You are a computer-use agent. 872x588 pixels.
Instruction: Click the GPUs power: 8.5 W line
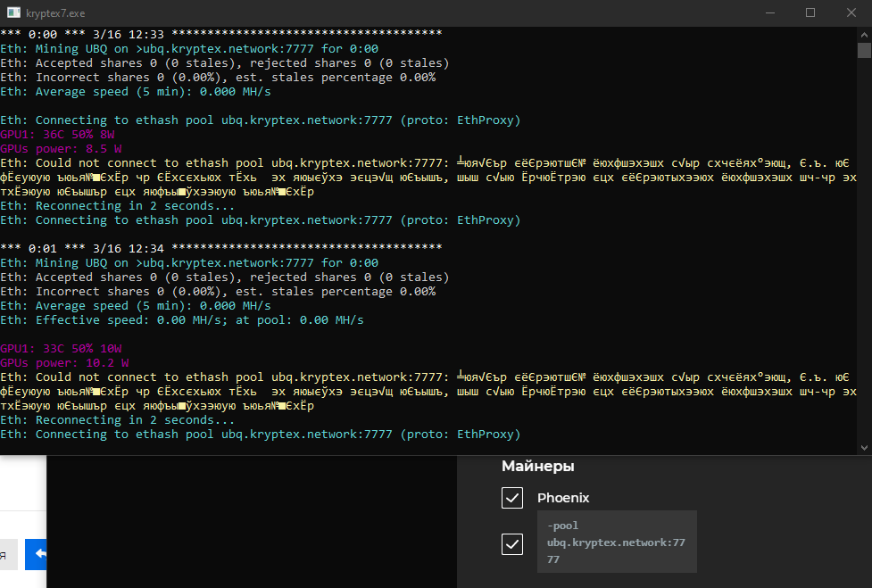(62, 149)
